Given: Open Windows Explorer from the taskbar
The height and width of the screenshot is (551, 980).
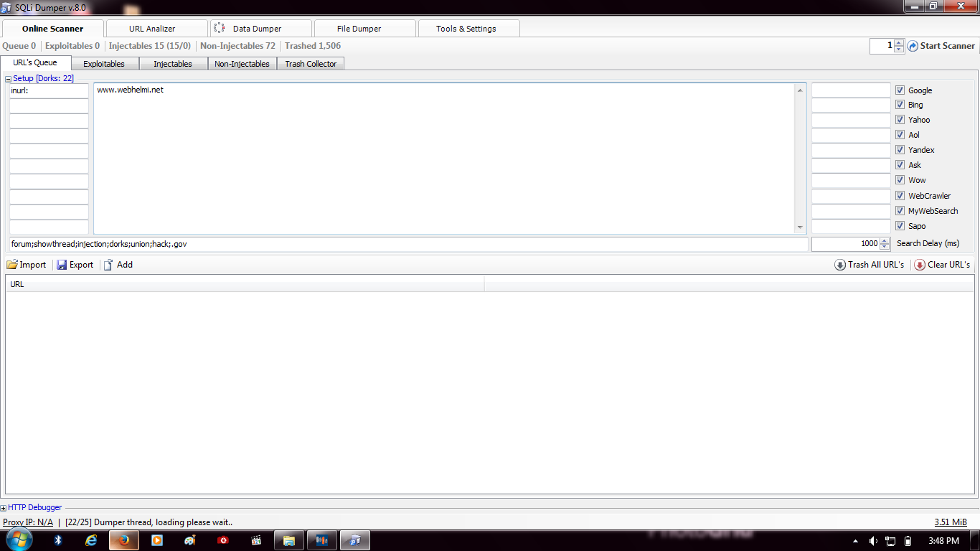Looking at the screenshot, I should (x=289, y=540).
